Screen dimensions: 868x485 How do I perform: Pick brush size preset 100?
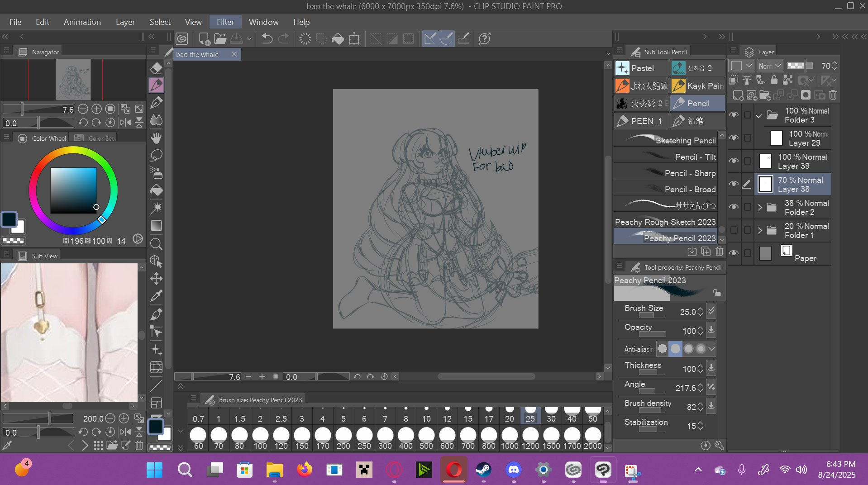[x=260, y=437]
